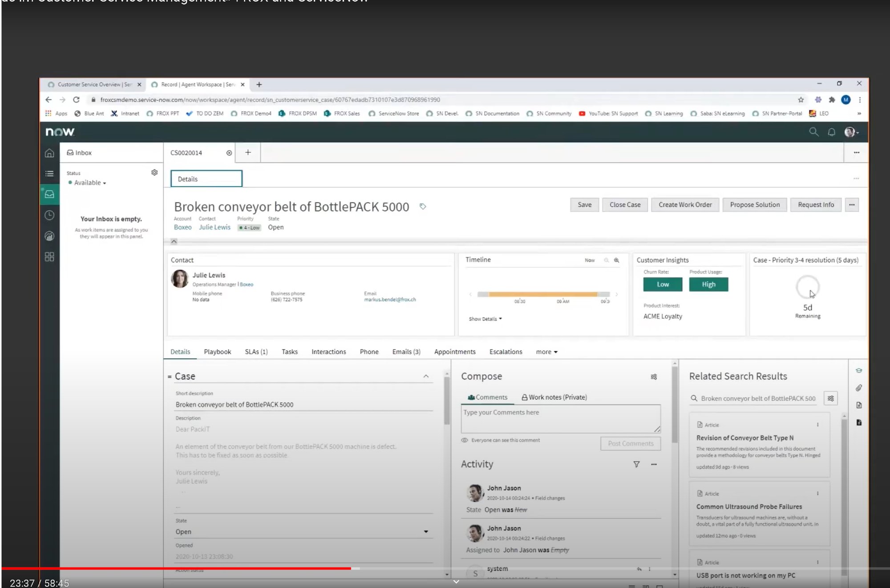Open the attachments paperclip icon
The image size is (890, 588).
[859, 388]
